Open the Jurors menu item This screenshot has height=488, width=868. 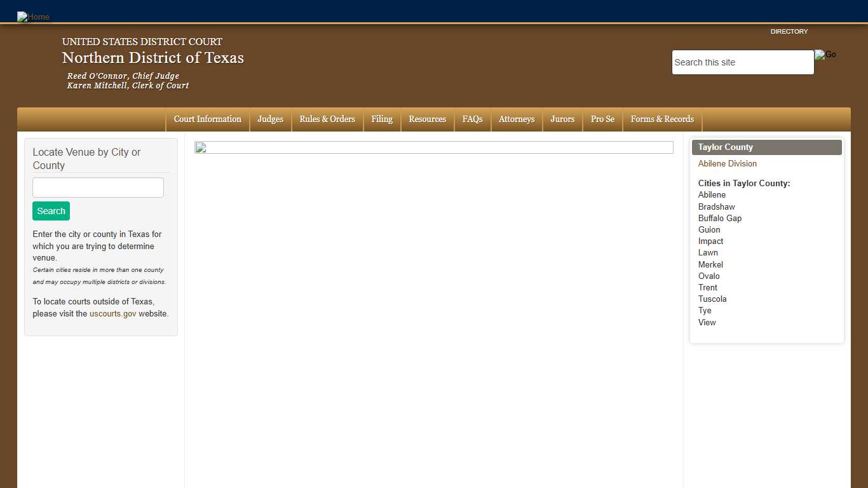pyautogui.click(x=562, y=119)
